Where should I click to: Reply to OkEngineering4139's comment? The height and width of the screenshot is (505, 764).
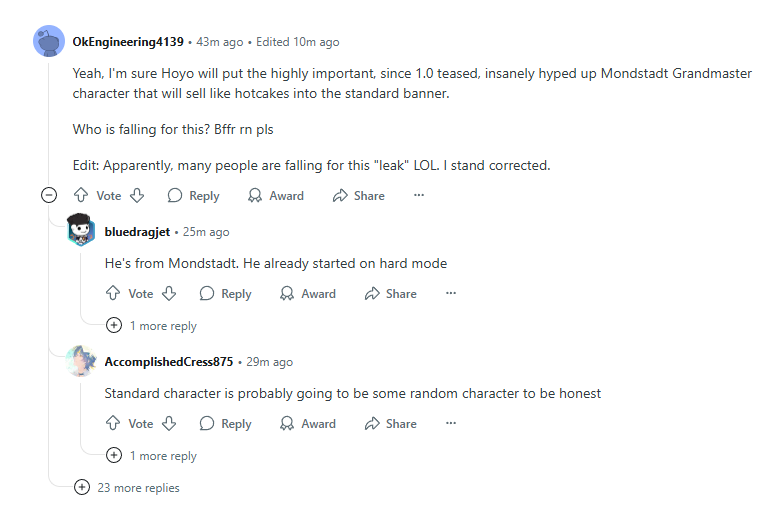point(193,195)
